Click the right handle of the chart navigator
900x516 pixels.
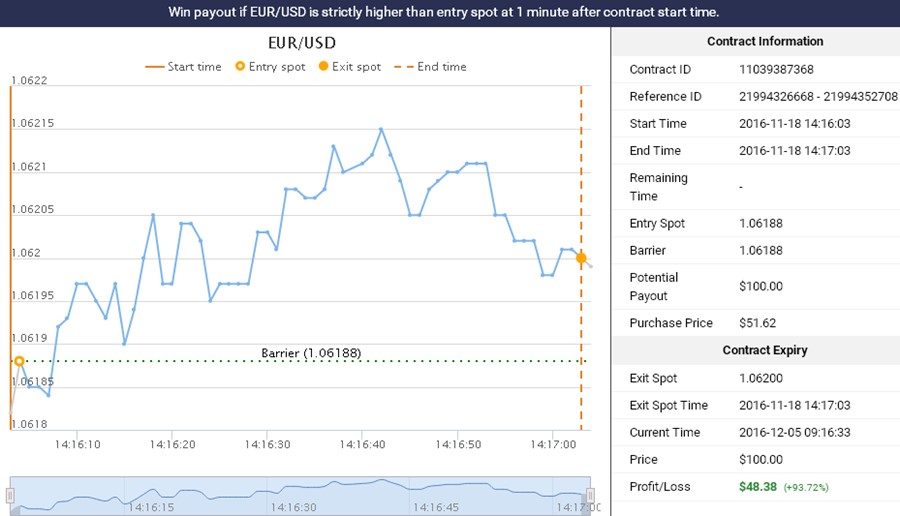pos(590,495)
